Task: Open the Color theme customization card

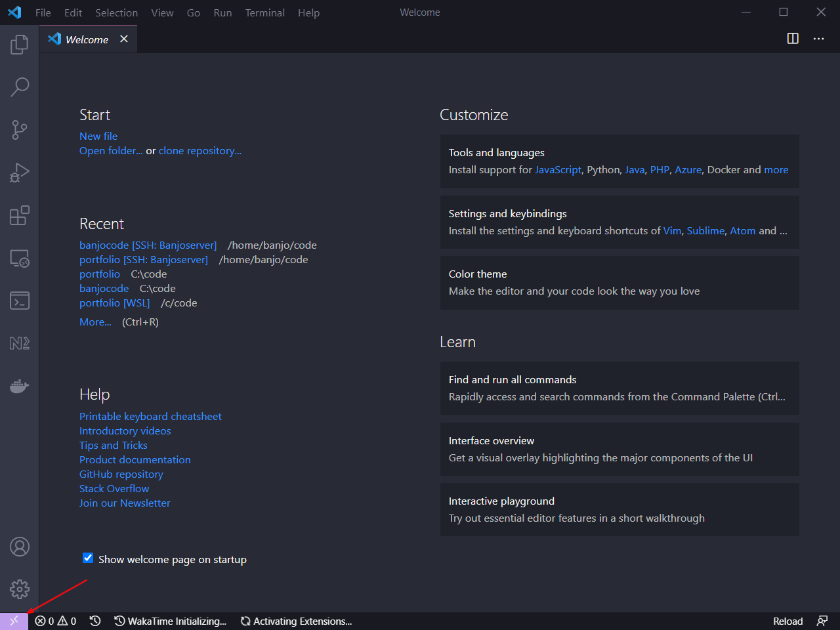Action: (x=619, y=283)
